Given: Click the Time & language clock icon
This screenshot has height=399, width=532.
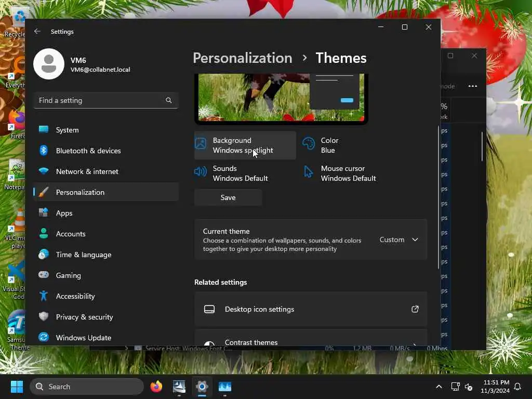Looking at the screenshot, I should (44, 254).
